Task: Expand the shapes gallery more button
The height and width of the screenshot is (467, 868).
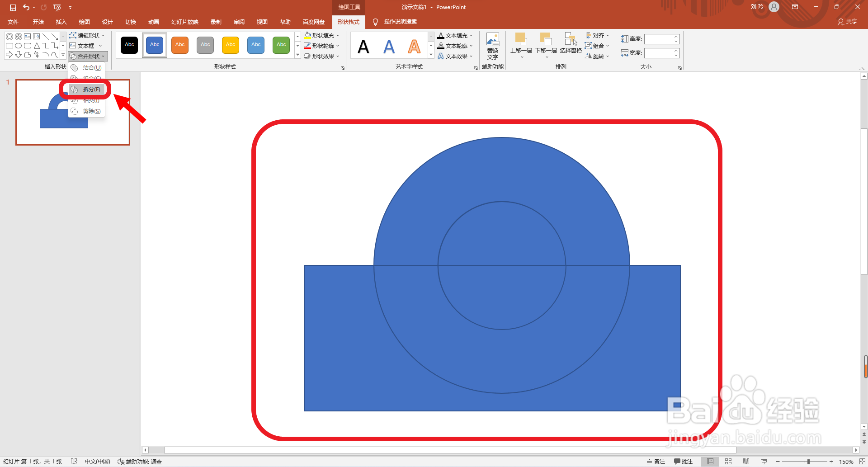Action: 63,55
